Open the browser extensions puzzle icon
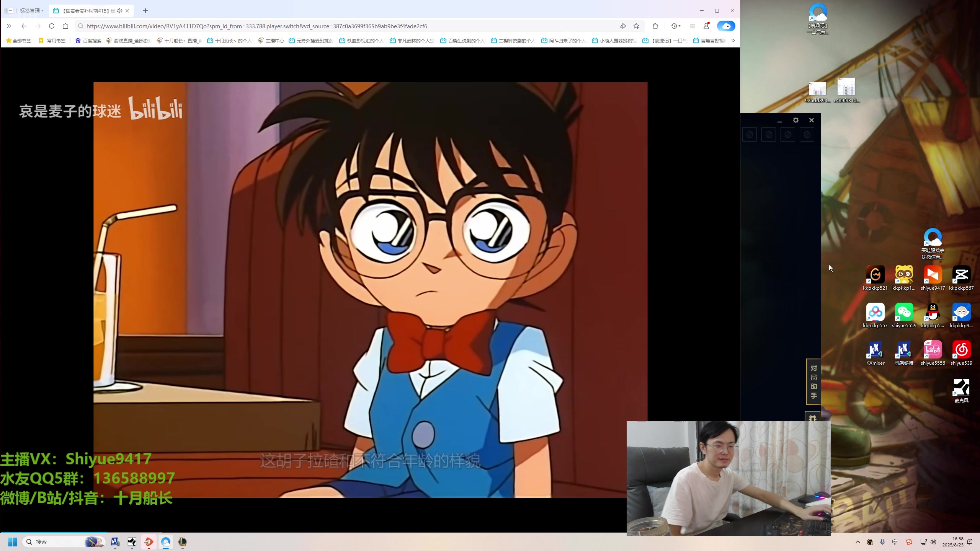 655,26
